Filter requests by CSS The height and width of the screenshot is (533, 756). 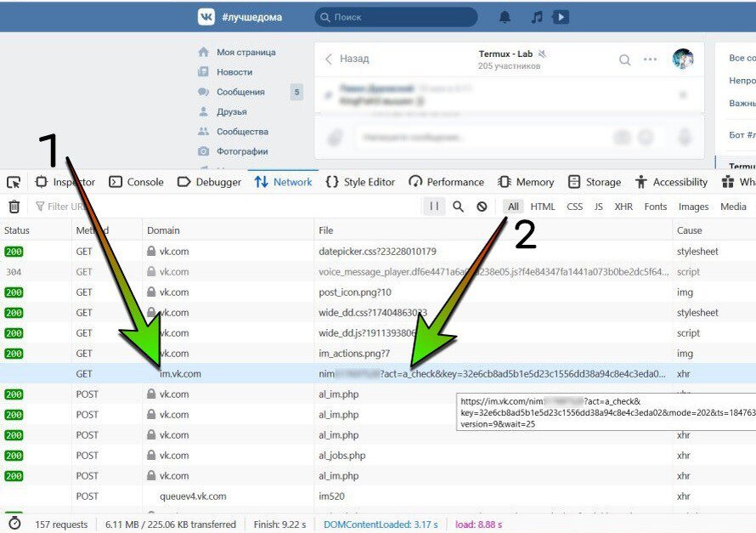click(575, 207)
